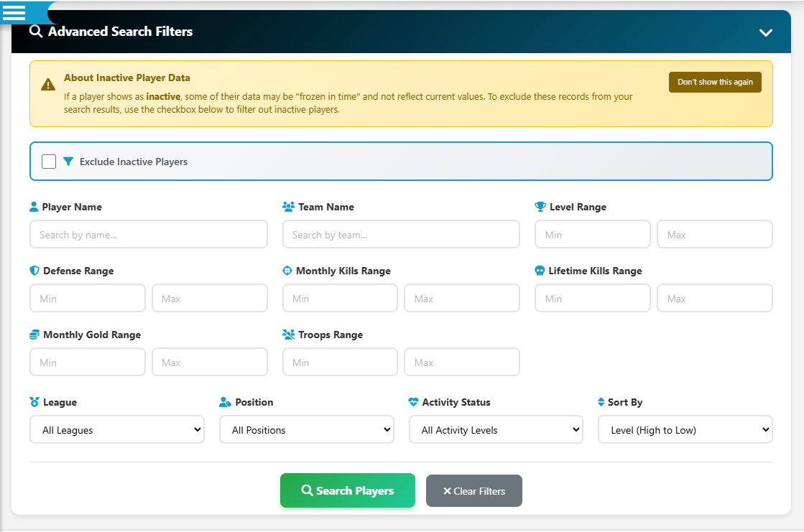Click the Player Name search field
The image size is (804, 532).
(x=148, y=234)
